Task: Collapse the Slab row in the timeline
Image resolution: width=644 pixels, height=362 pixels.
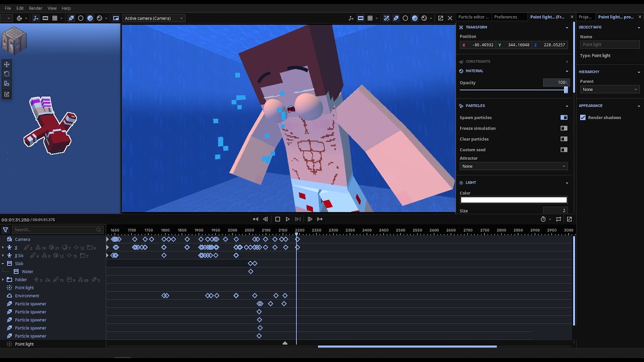Action: point(3,263)
